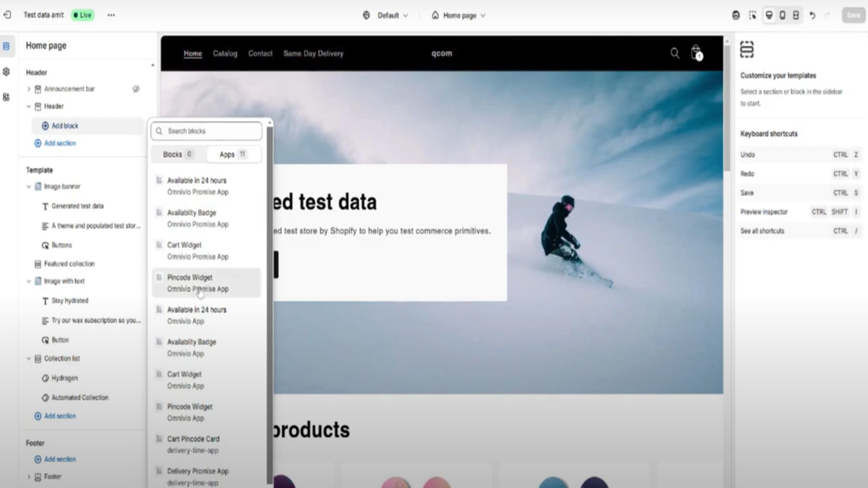868x488 pixels.
Task: Open the shopping cart bag icon
Action: click(x=697, y=53)
